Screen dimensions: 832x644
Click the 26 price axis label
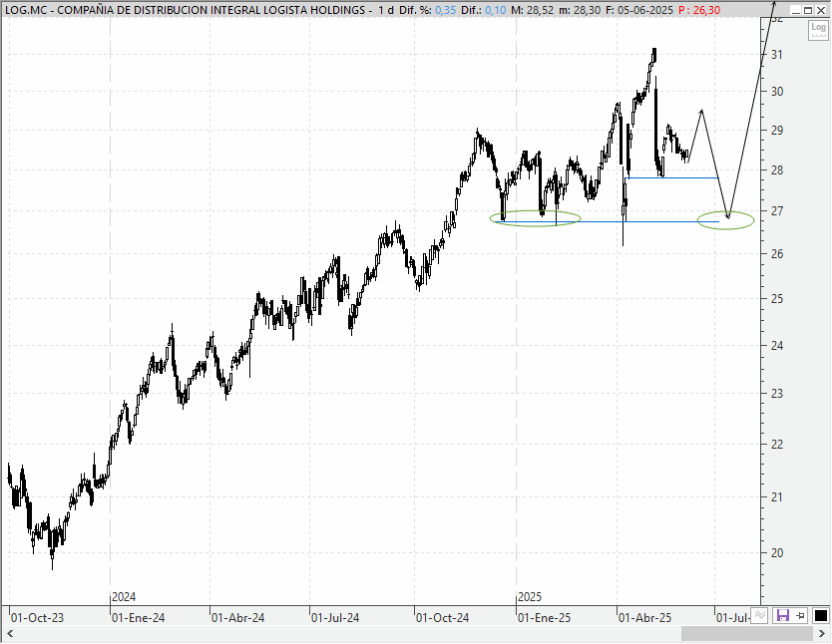tap(777, 254)
